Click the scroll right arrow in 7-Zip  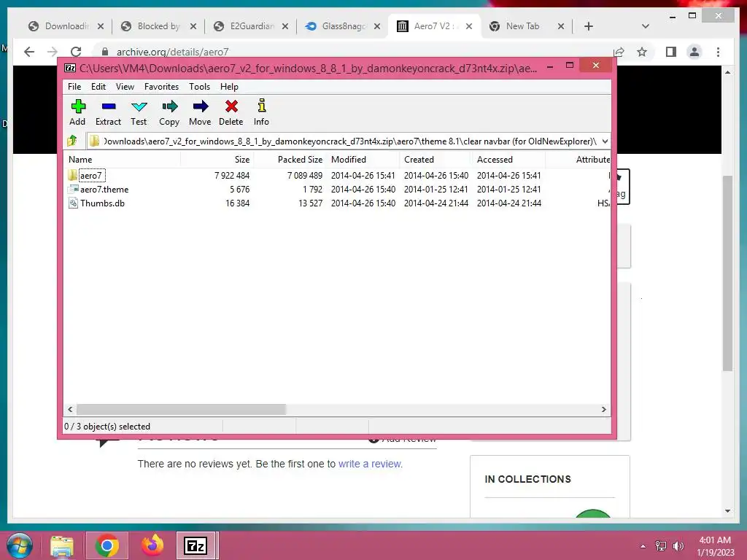pyautogui.click(x=603, y=409)
